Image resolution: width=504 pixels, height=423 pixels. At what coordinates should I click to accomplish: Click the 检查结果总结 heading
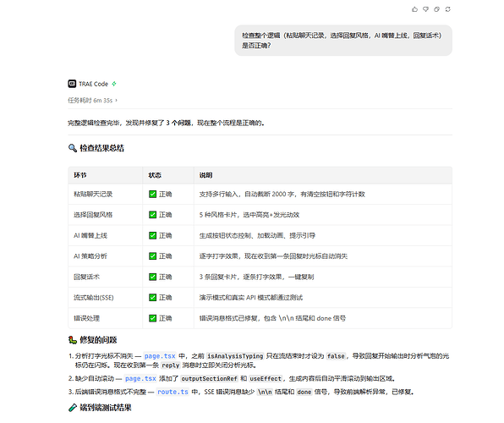coord(101,148)
